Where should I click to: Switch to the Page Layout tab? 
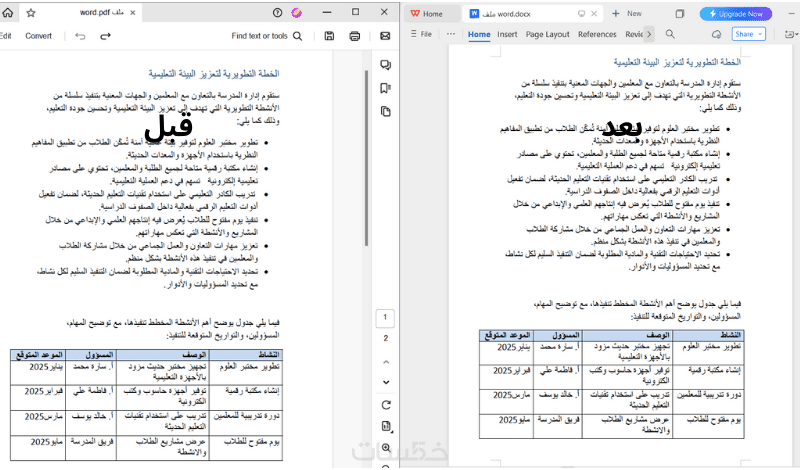[x=547, y=34]
